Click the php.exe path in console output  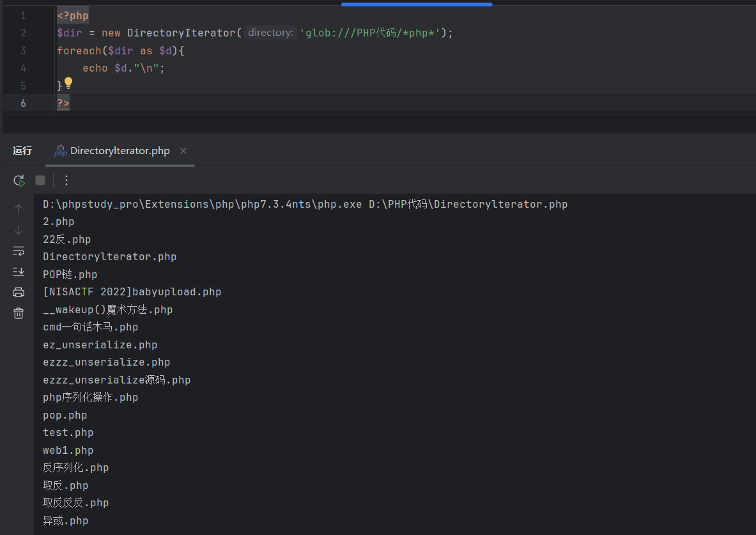(x=204, y=205)
